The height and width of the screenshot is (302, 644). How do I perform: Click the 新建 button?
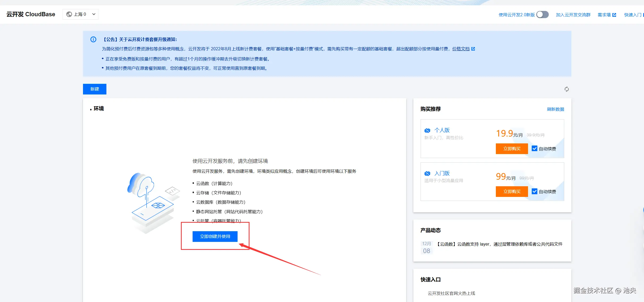(x=94, y=89)
